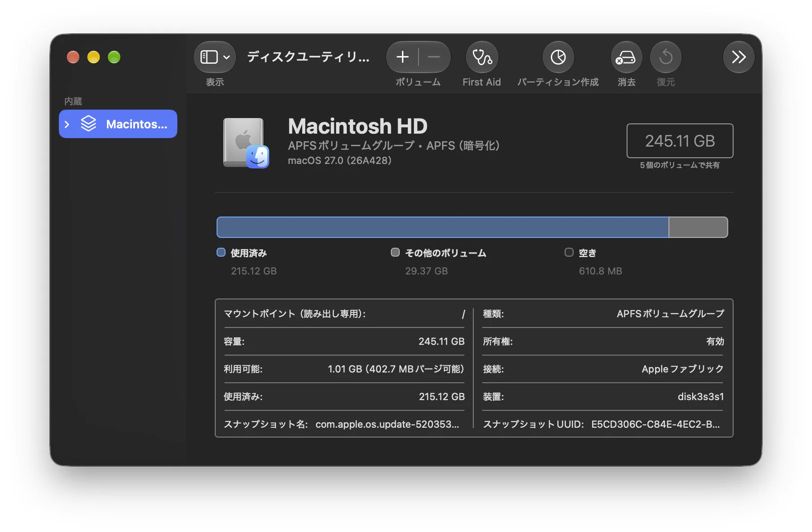This screenshot has height=532, width=812.
Task: Click the macOS 27.0 (26A428) version text
Action: (340, 160)
